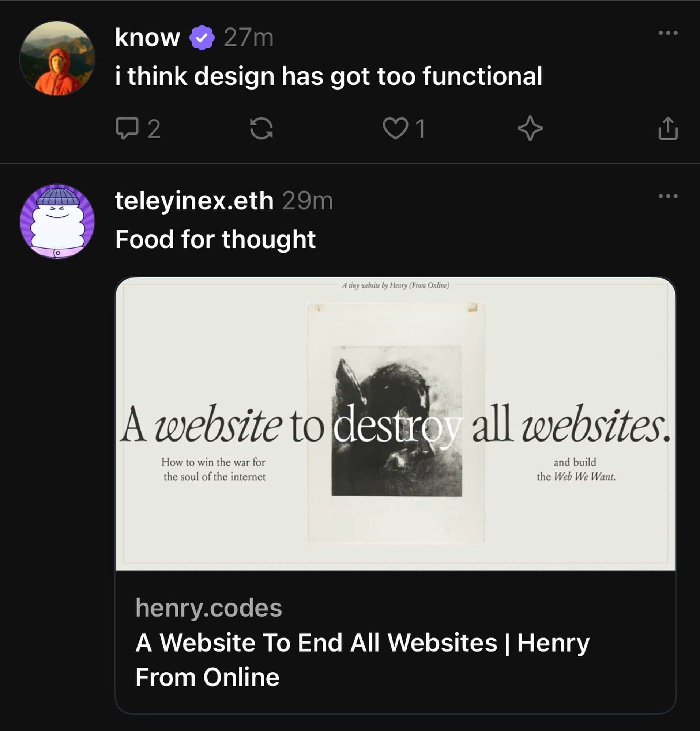
Task: Click the verified badge next to know
Action: click(x=202, y=37)
